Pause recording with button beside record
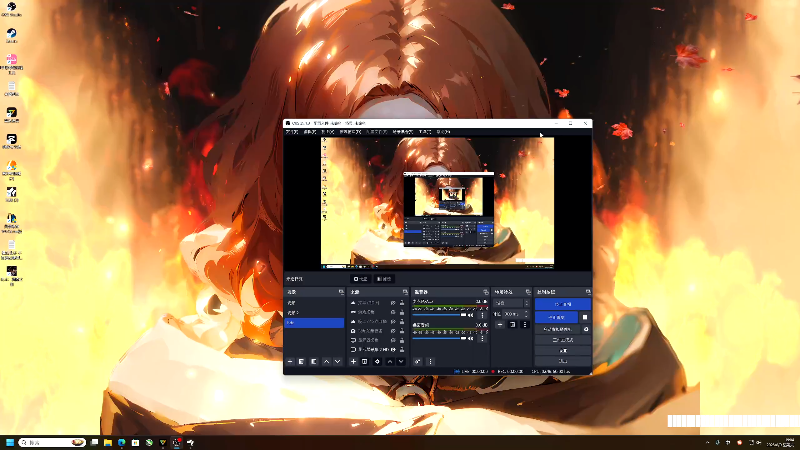This screenshot has height=450, width=800. tap(585, 317)
